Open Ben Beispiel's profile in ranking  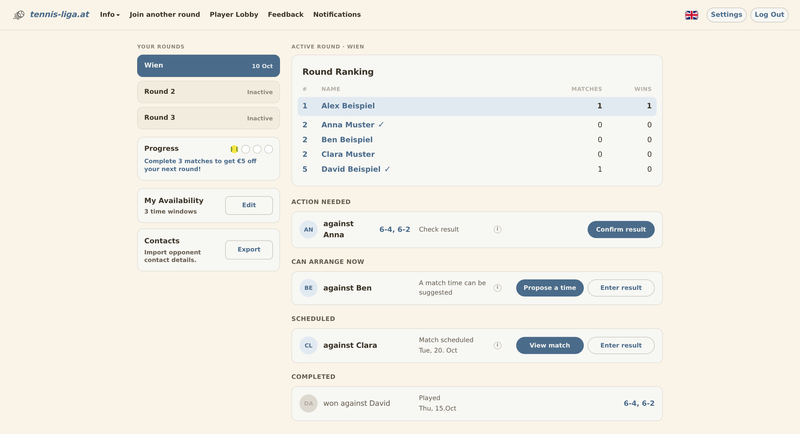pyautogui.click(x=347, y=140)
